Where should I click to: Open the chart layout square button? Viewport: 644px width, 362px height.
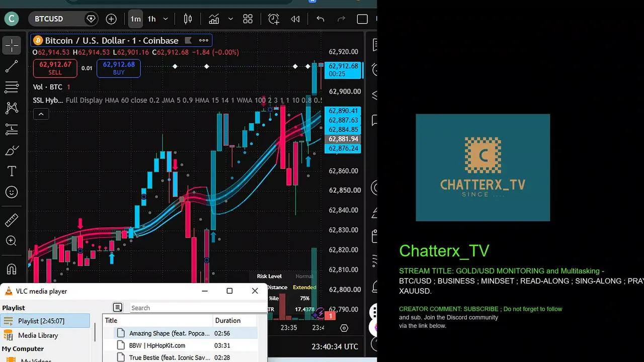point(362,19)
